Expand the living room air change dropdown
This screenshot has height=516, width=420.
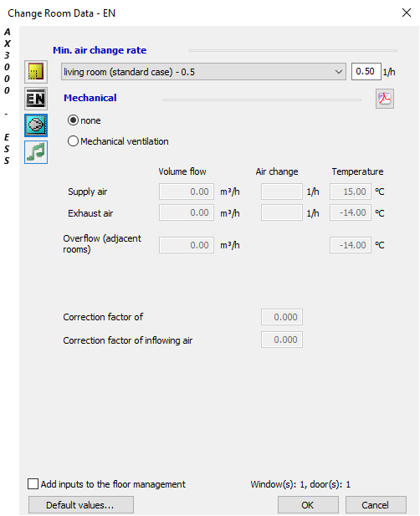tap(203, 72)
